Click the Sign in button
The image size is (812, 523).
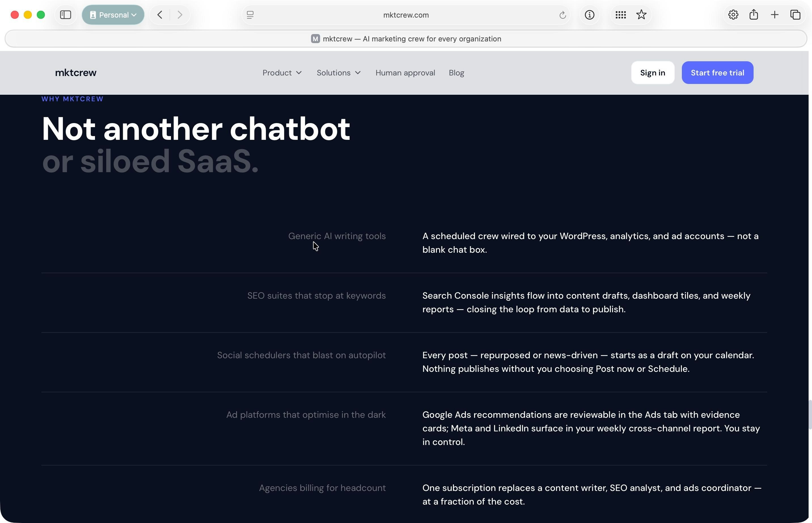tap(652, 73)
